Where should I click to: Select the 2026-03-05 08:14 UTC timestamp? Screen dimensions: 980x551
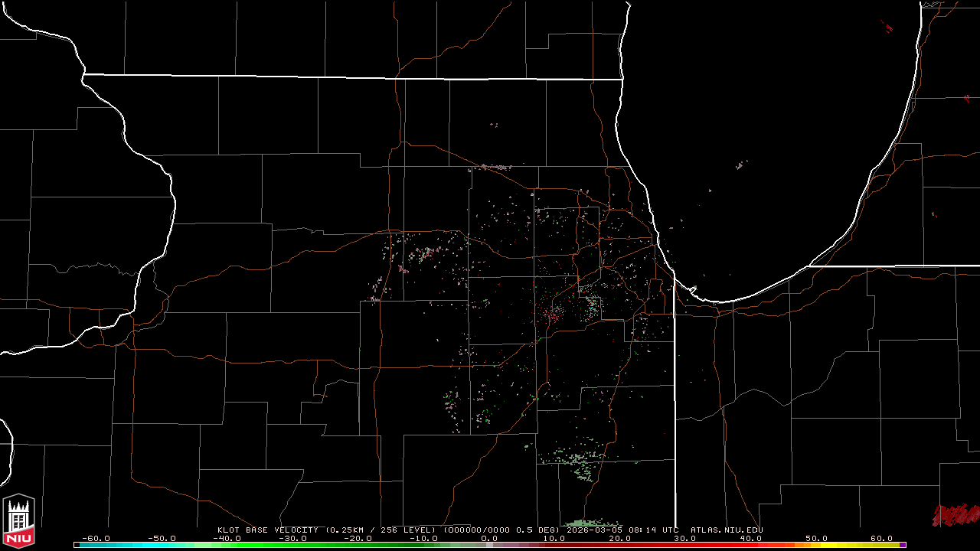(622, 530)
